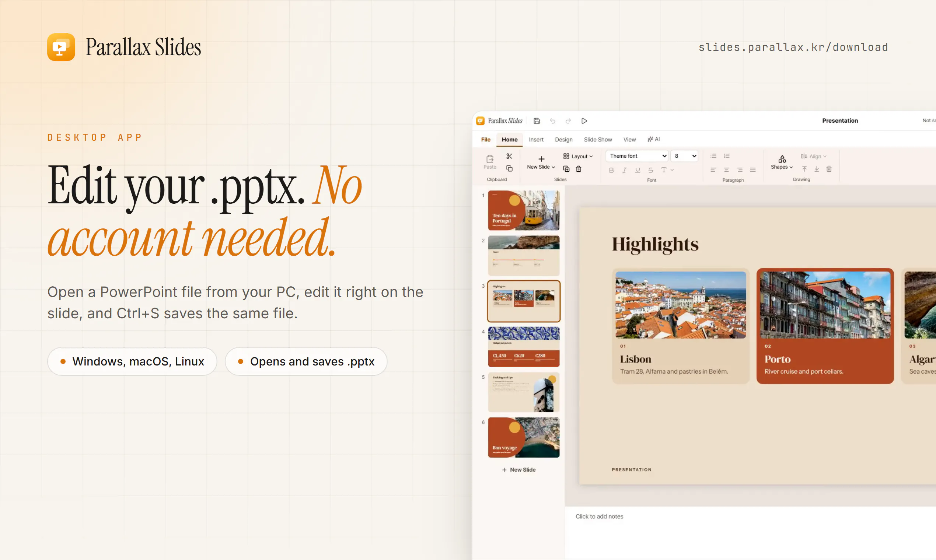Open the Slide Show tab
Viewport: 936px width, 560px height.
[598, 140]
